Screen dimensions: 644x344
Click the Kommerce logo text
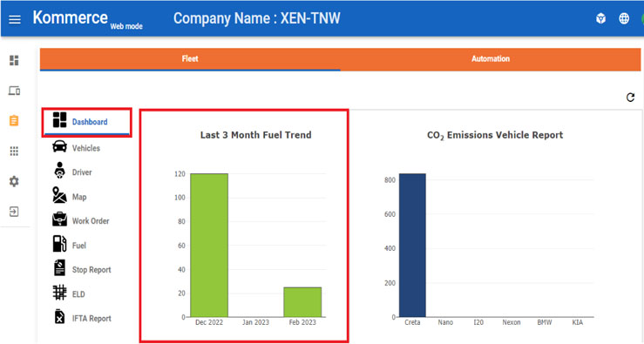(71, 17)
